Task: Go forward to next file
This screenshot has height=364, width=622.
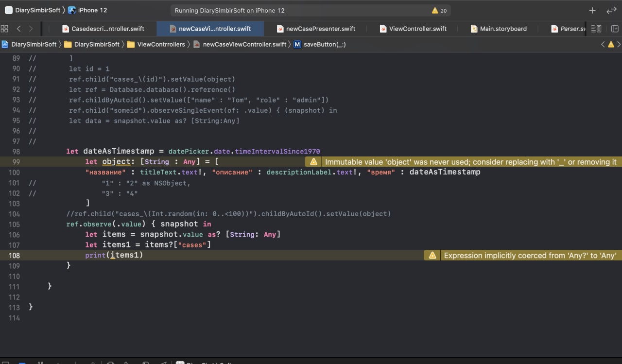Action: pos(31,29)
